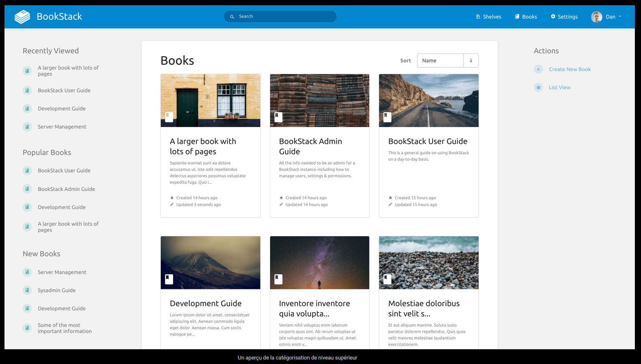Open BookStack home via title text
641x364 pixels.
pos(60,16)
